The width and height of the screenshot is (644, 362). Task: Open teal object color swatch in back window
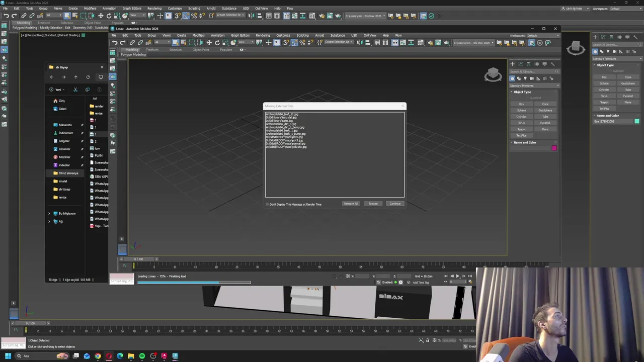point(637,121)
